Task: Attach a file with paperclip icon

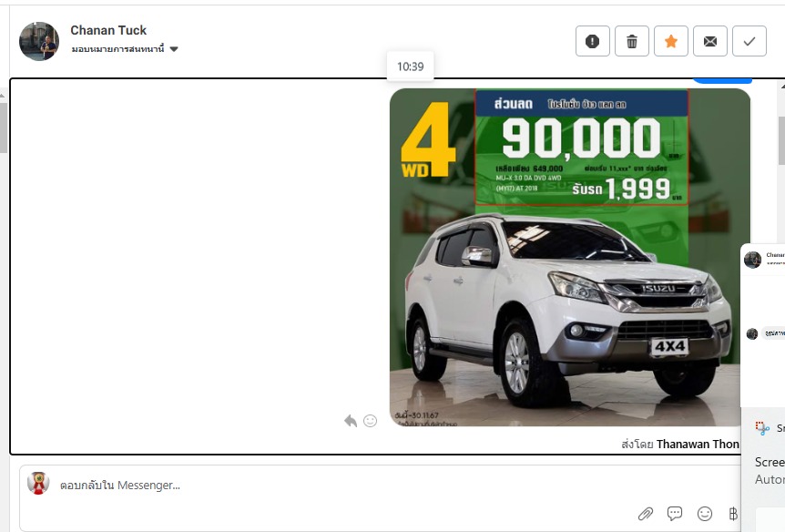Action: coord(646,514)
